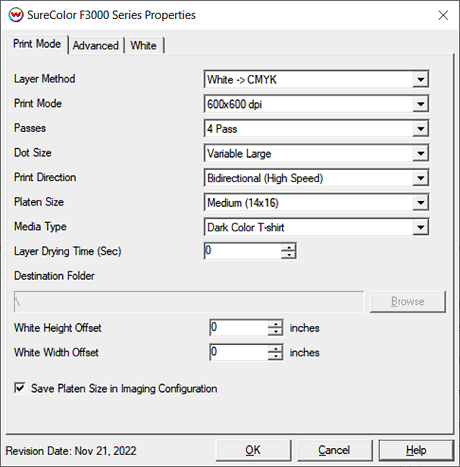460x467 pixels.
Task: Click the Help button
Action: (x=416, y=450)
